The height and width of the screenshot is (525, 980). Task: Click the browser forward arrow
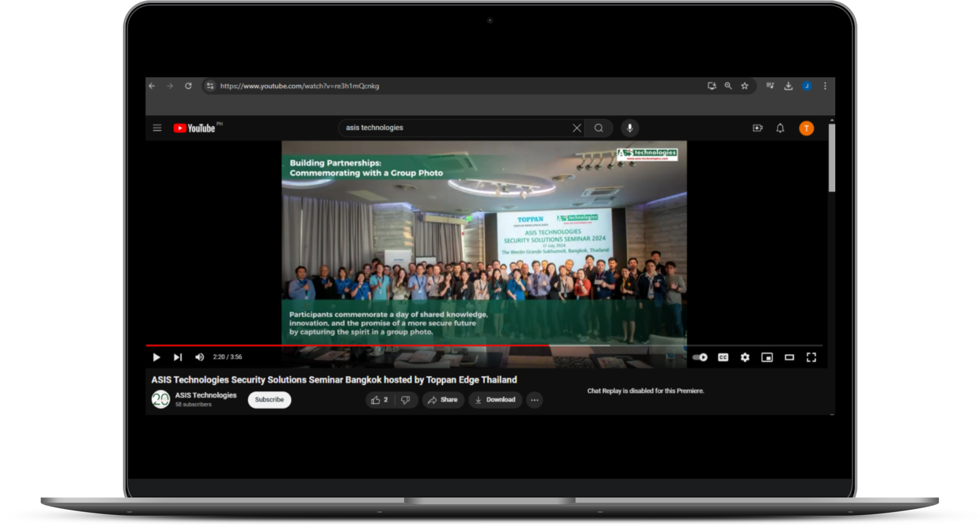coord(170,86)
